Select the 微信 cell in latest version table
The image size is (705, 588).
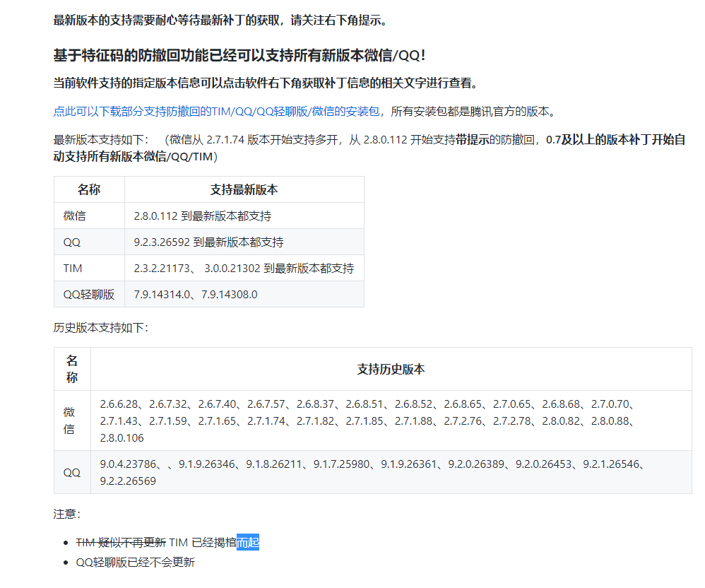[x=89, y=216]
